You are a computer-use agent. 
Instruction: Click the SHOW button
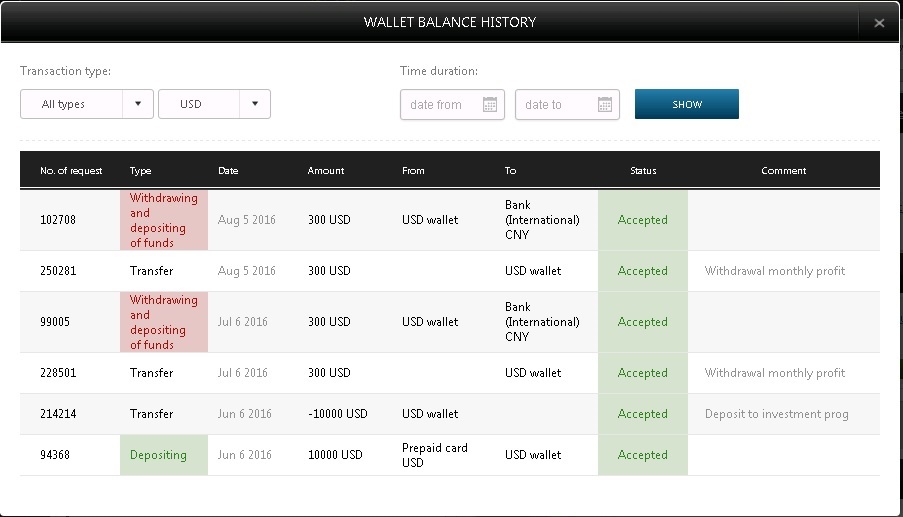tap(686, 104)
